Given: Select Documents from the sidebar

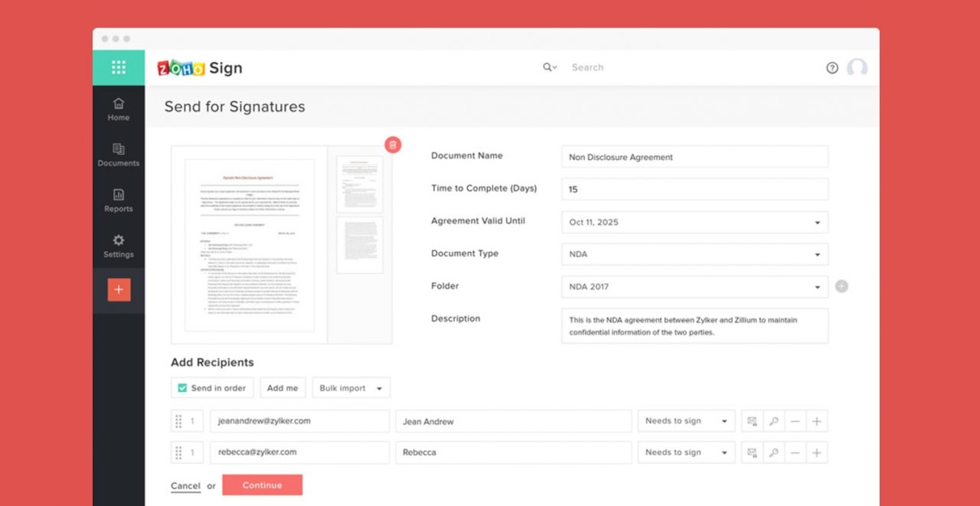Looking at the screenshot, I should [x=118, y=155].
